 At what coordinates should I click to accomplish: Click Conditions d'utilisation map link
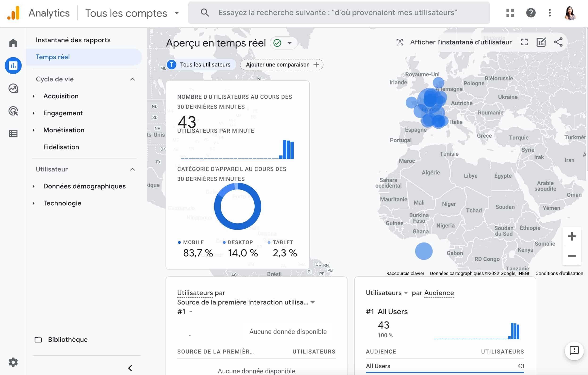click(x=559, y=273)
